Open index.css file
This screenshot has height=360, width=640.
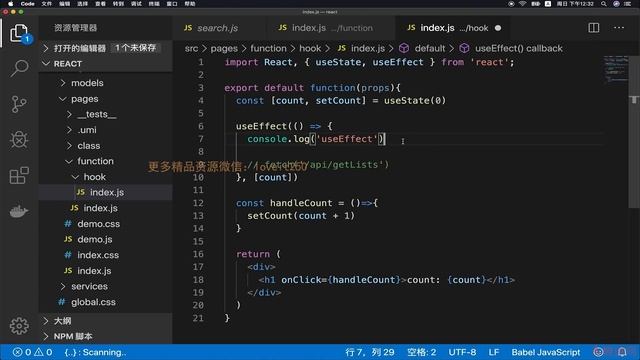point(98,255)
